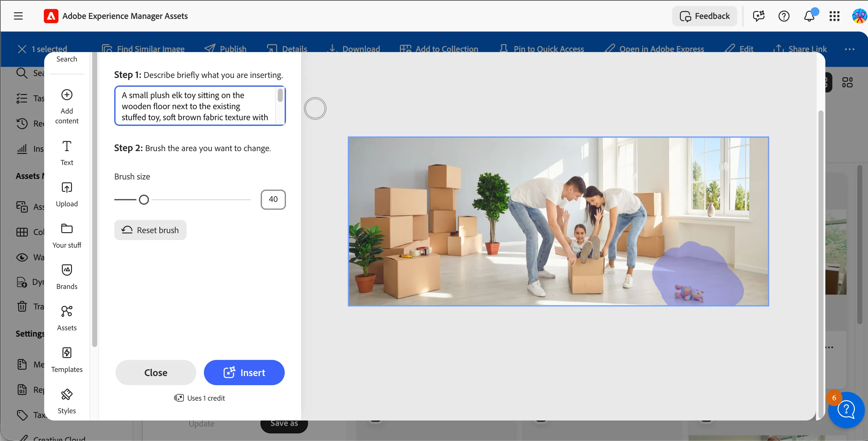Open Your stuff folder
Image resolution: width=868 pixels, height=441 pixels.
click(x=67, y=236)
